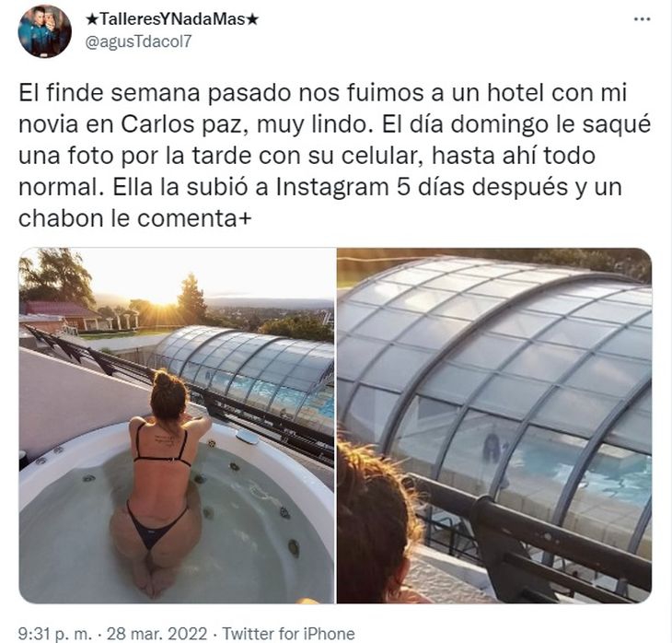Click the display name ★TalleresYNadaMas★
The height and width of the screenshot is (643, 672).
click(172, 19)
